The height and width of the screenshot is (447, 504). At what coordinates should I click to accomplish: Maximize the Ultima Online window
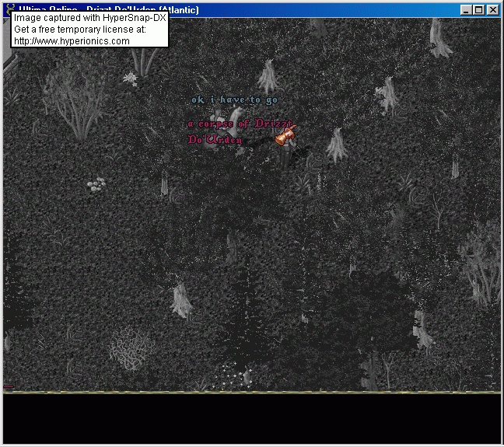coord(479,10)
